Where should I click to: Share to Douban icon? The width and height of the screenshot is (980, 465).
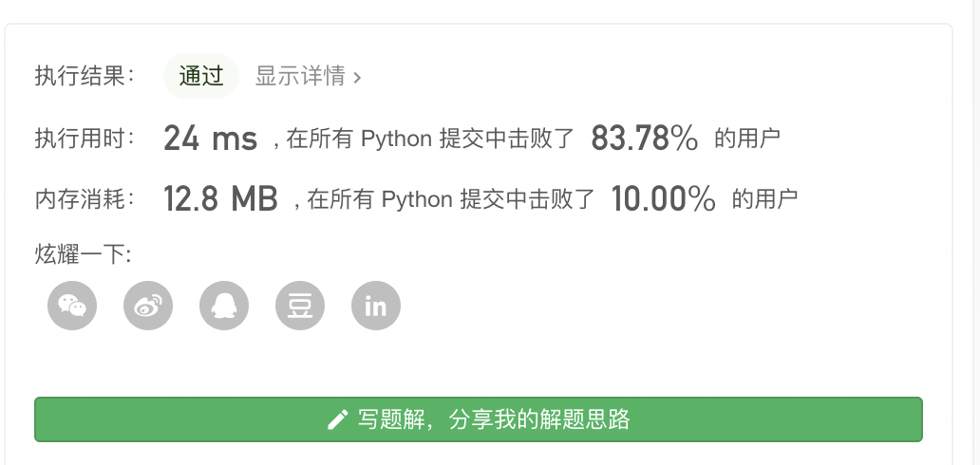(x=300, y=306)
